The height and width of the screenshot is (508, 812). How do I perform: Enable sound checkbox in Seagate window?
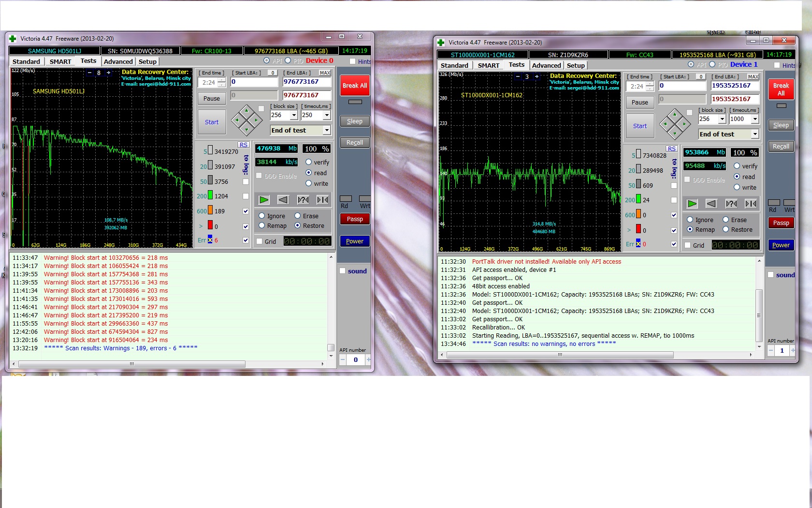click(771, 275)
